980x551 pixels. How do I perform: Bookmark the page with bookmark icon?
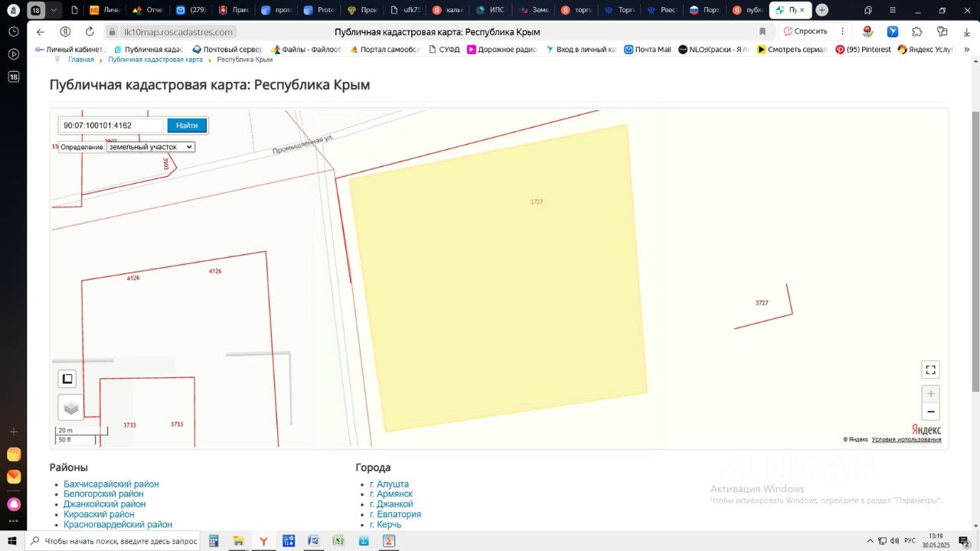point(763,31)
